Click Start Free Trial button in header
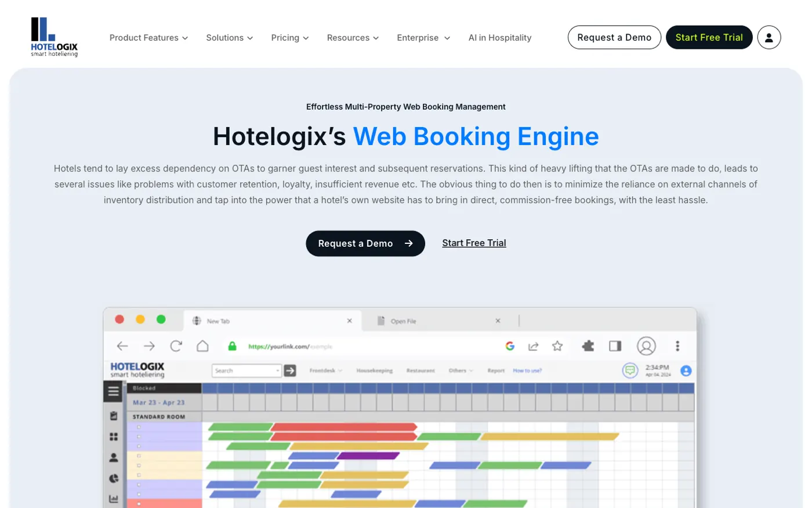The height and width of the screenshot is (508, 812). (x=709, y=37)
